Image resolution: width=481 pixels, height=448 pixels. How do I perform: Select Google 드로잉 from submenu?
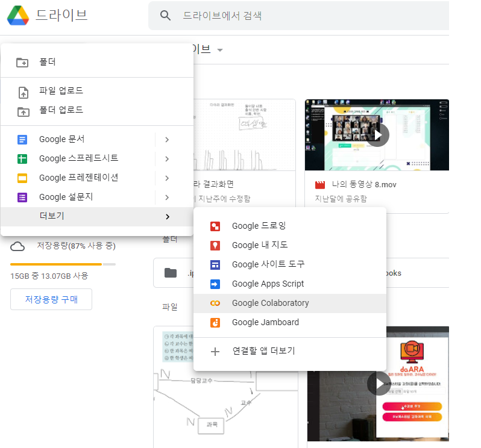[x=290, y=226]
